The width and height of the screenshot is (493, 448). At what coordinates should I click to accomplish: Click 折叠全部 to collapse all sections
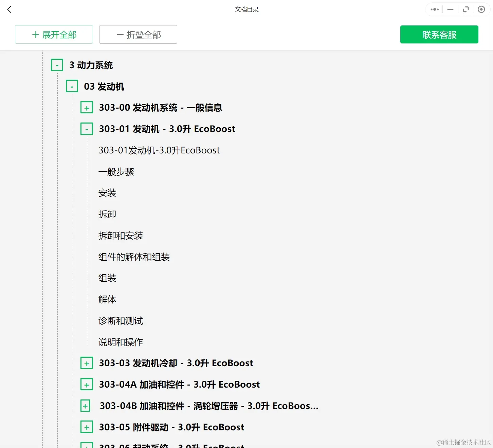point(138,34)
